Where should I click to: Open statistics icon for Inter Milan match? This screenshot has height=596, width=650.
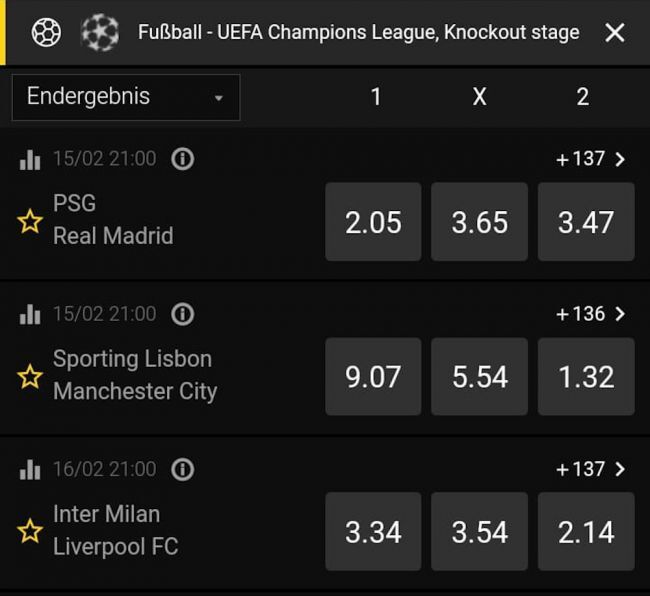[30, 469]
